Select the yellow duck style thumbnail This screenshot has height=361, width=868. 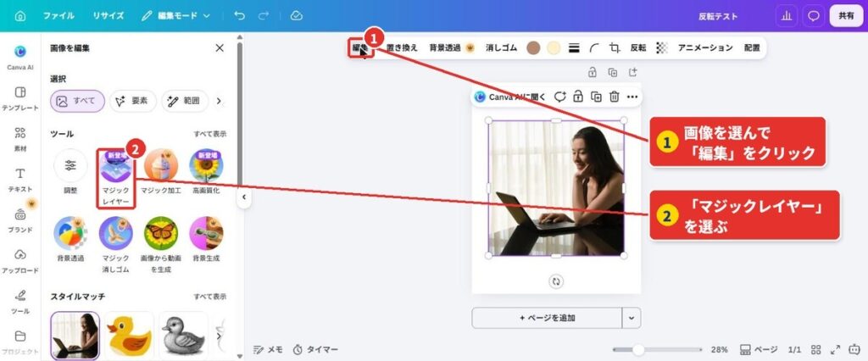(x=129, y=336)
